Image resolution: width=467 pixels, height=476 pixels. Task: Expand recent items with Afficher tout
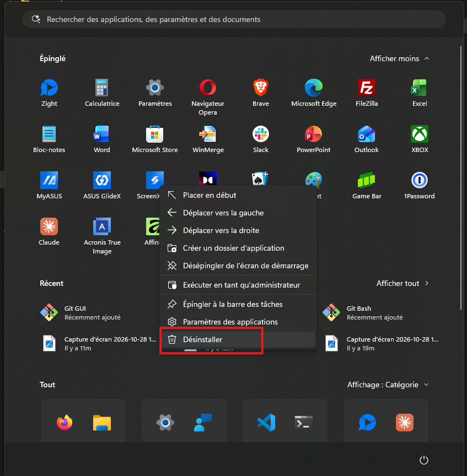click(x=402, y=283)
